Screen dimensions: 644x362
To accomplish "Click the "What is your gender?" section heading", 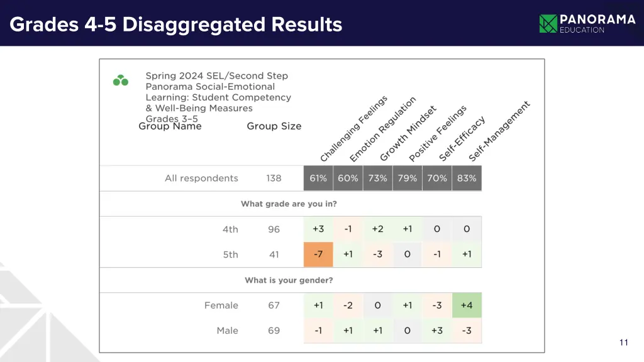I will pyautogui.click(x=289, y=280).
